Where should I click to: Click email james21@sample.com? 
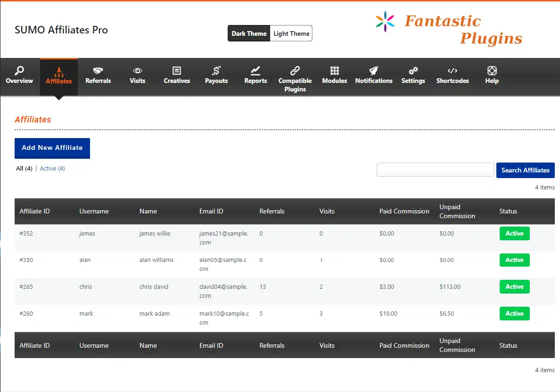coord(223,238)
